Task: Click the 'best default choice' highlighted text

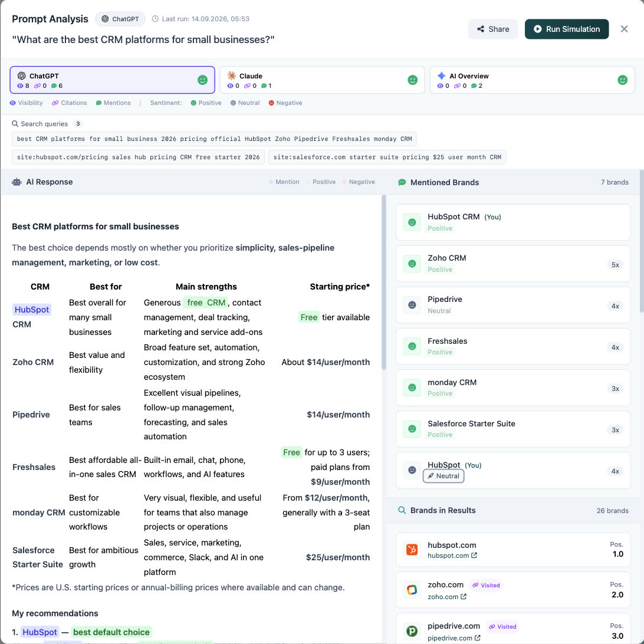Action: (111, 632)
